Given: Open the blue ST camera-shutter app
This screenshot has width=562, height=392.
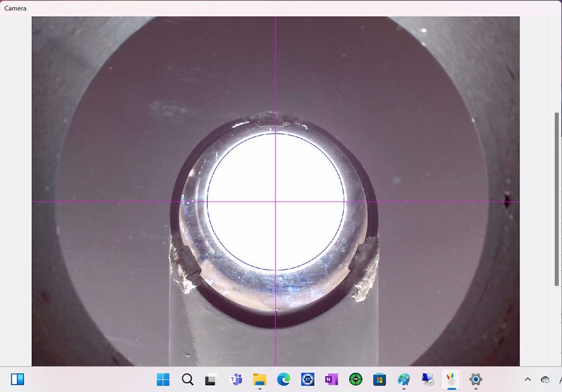Looking at the screenshot, I should click(307, 379).
